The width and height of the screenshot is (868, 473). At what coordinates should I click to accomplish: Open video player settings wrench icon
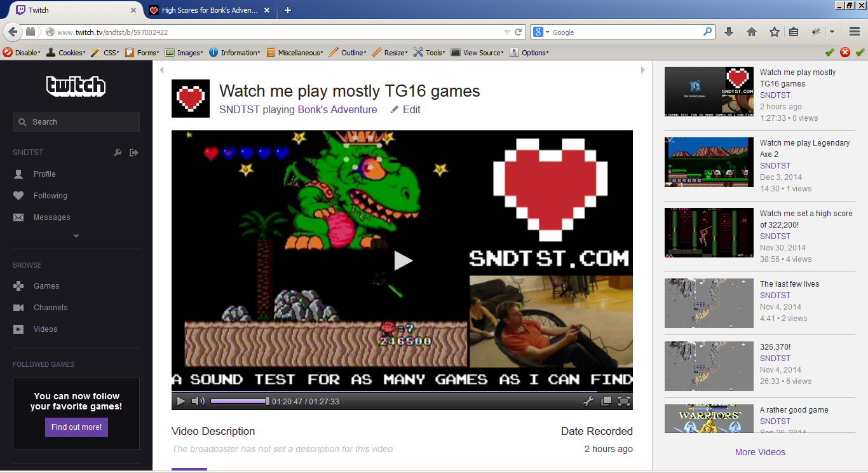coord(588,401)
